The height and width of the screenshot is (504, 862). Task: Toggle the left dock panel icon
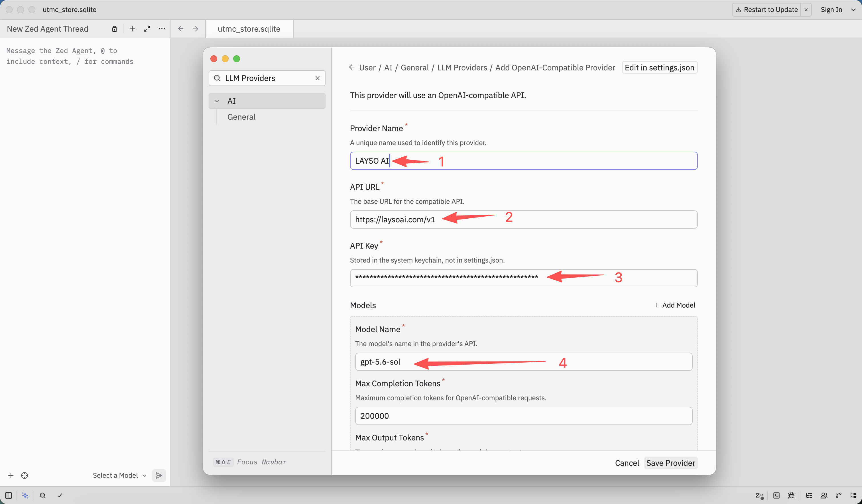click(9, 495)
